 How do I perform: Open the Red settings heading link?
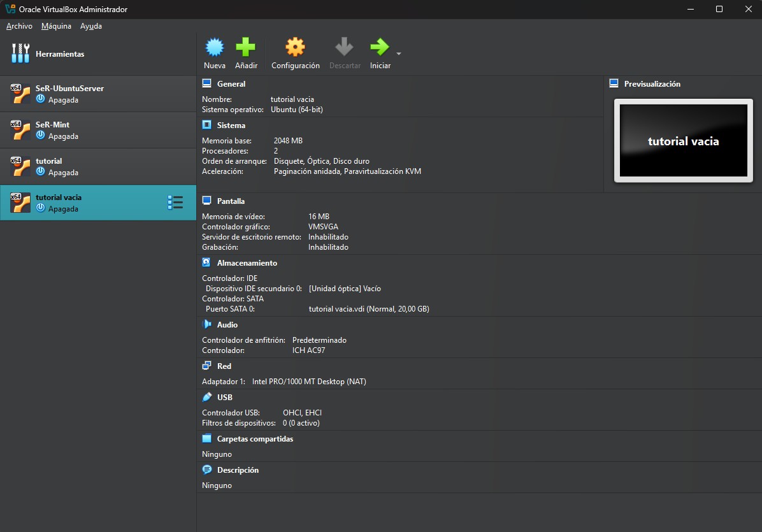point(224,366)
